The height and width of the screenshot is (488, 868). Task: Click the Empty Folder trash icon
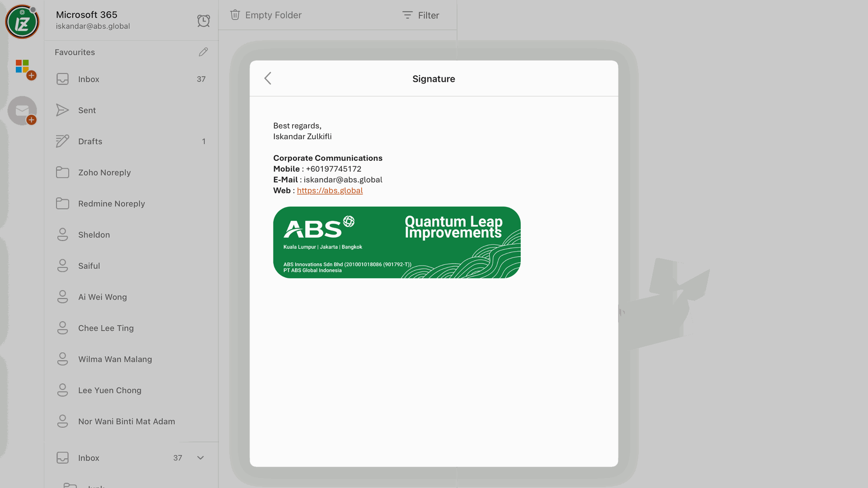pos(235,15)
